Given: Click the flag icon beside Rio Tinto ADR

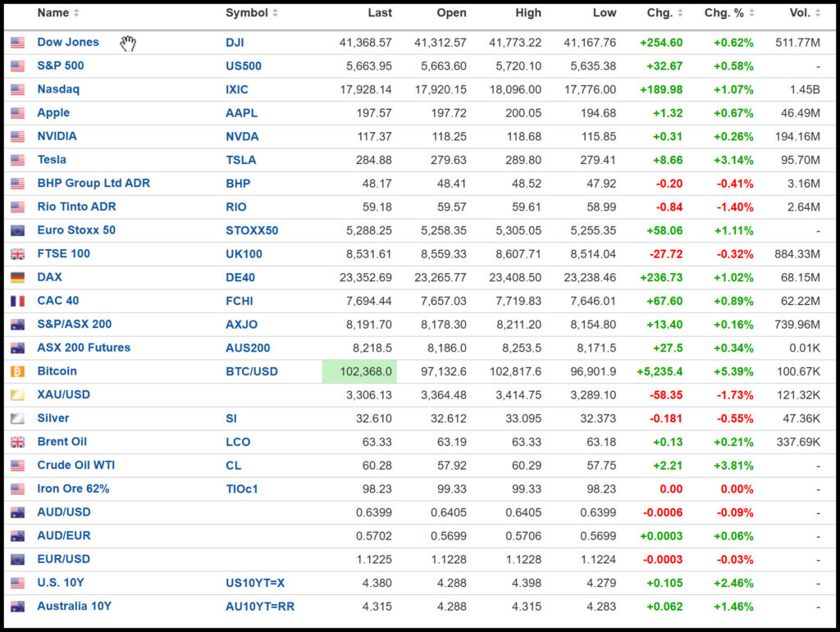Looking at the screenshot, I should 18,207.
